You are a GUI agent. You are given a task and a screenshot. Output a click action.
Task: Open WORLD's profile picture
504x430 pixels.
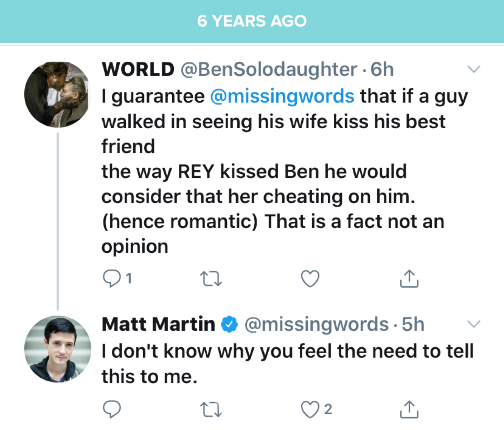pos(57,95)
